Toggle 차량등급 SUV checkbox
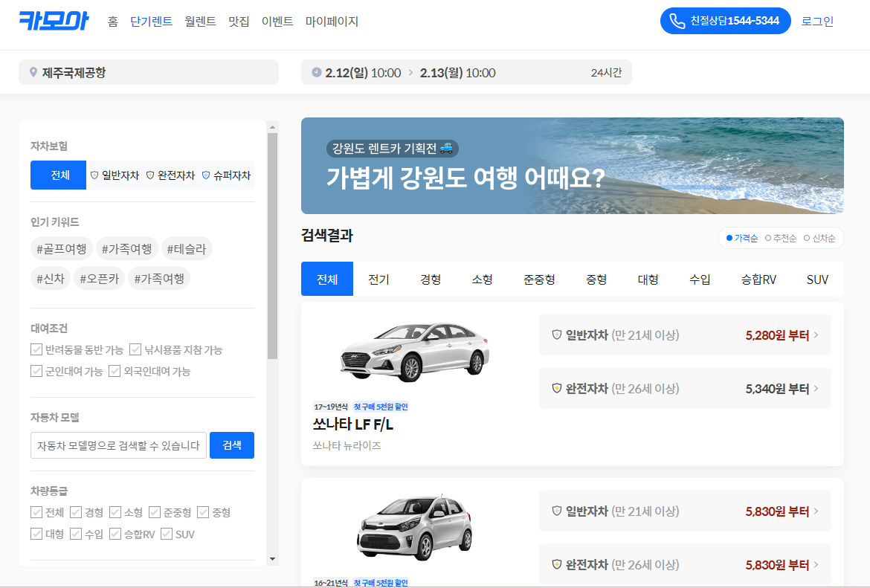Image resolution: width=870 pixels, height=588 pixels. [167, 534]
